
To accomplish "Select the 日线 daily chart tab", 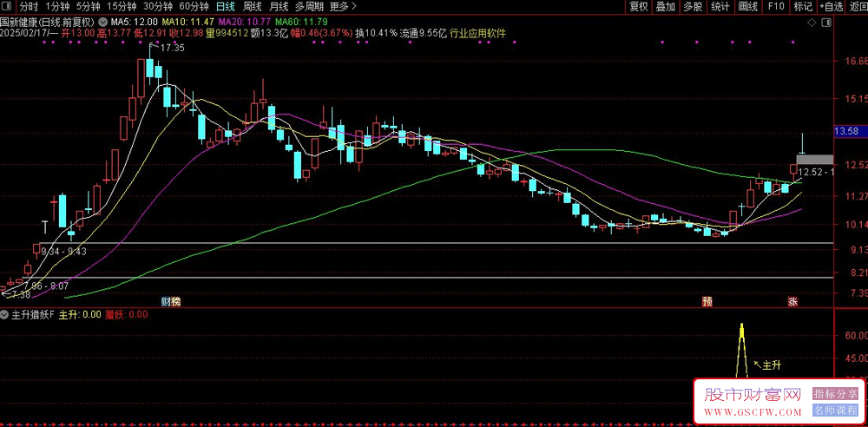I will coord(226,7).
